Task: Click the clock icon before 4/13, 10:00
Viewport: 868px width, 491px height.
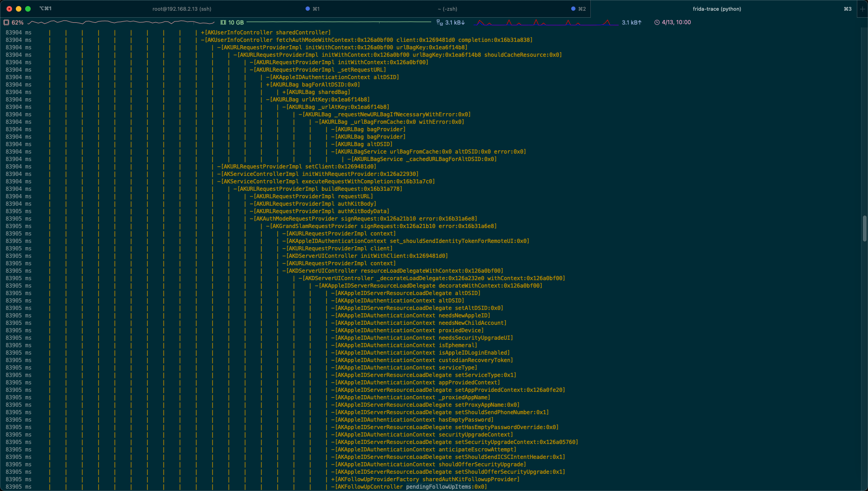Action: pyautogui.click(x=657, y=22)
